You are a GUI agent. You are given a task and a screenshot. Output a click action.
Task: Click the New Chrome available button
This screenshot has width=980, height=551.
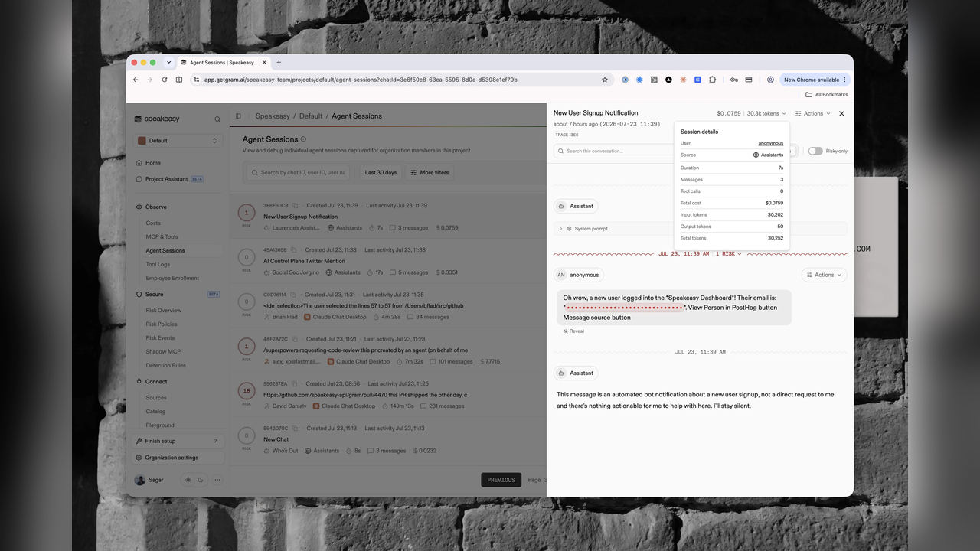point(815,80)
